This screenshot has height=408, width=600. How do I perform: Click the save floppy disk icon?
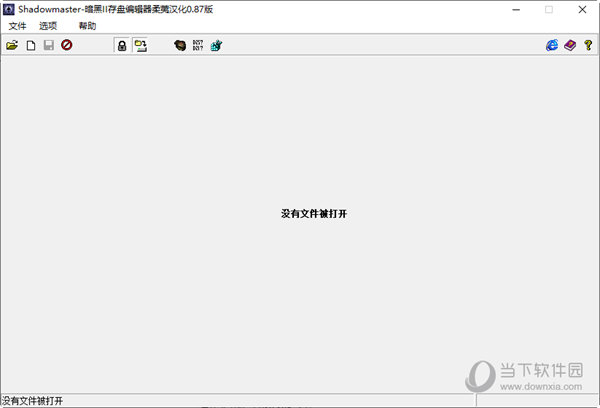pos(48,46)
